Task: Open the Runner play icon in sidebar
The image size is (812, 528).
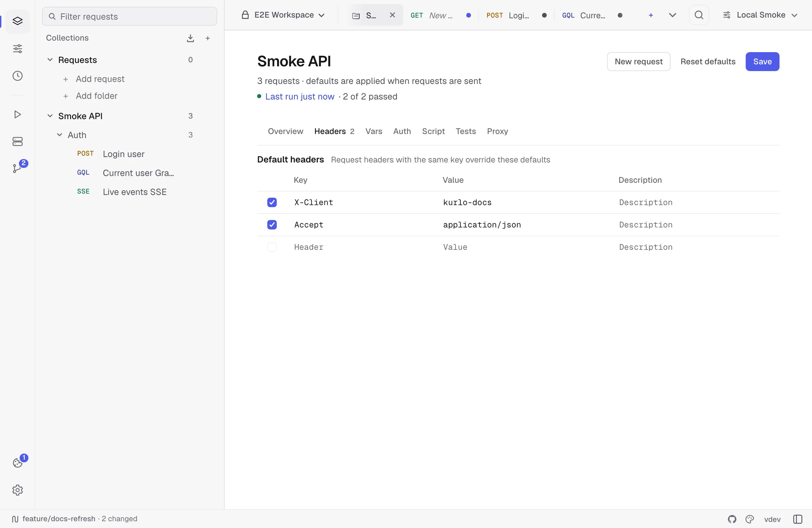Action: click(17, 114)
